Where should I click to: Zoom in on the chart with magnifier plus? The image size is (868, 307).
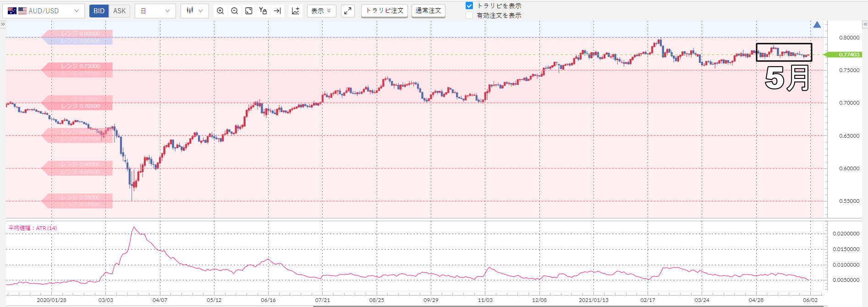(220, 11)
